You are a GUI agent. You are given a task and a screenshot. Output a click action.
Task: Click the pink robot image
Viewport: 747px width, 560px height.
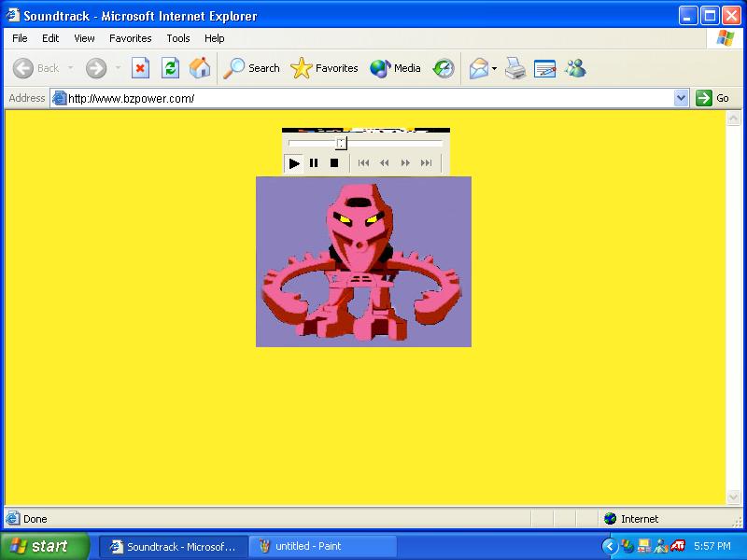363,261
